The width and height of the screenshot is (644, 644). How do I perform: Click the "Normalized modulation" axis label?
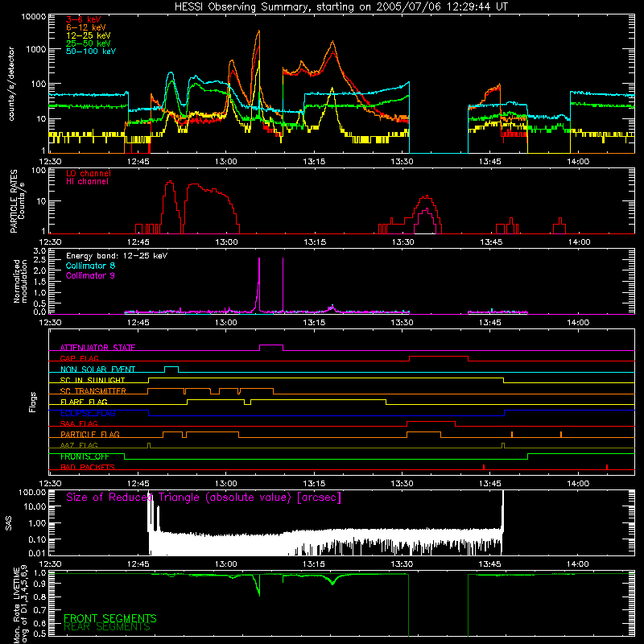coord(20,281)
